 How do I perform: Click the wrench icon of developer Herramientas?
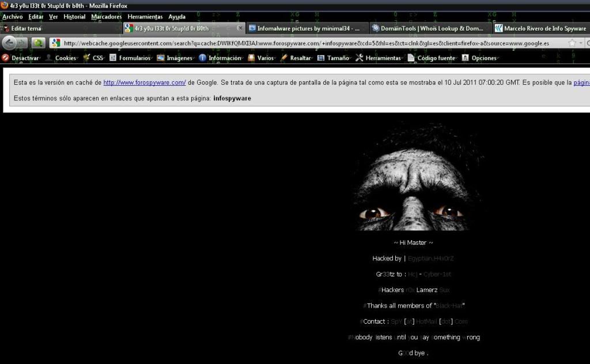[360, 58]
